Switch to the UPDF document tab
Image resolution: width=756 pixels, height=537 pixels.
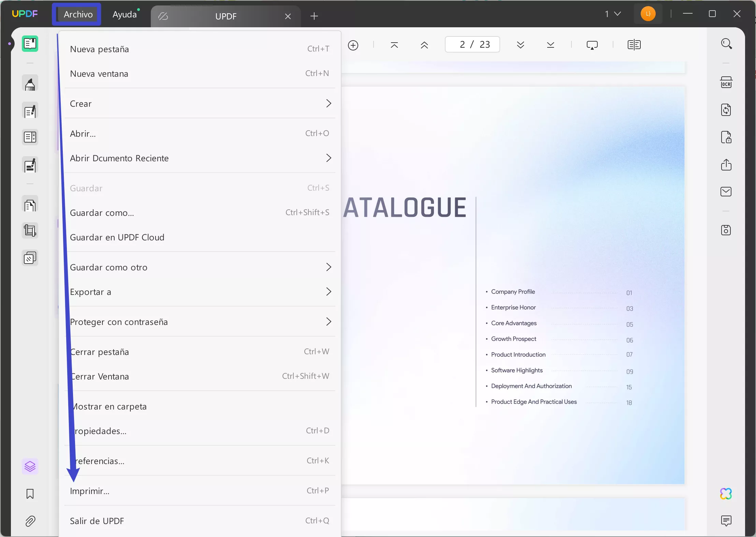226,16
